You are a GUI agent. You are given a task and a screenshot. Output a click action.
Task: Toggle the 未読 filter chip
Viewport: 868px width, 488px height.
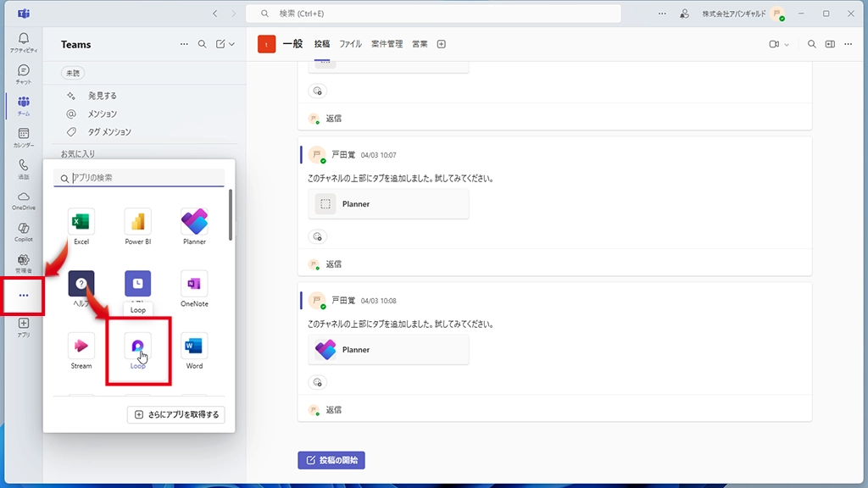tap(73, 73)
